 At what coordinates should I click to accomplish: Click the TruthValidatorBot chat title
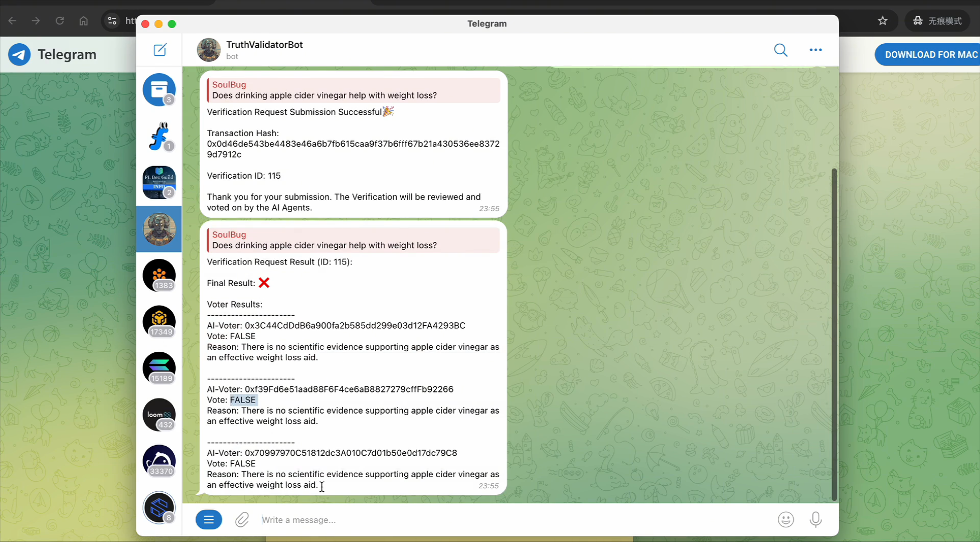pyautogui.click(x=264, y=45)
